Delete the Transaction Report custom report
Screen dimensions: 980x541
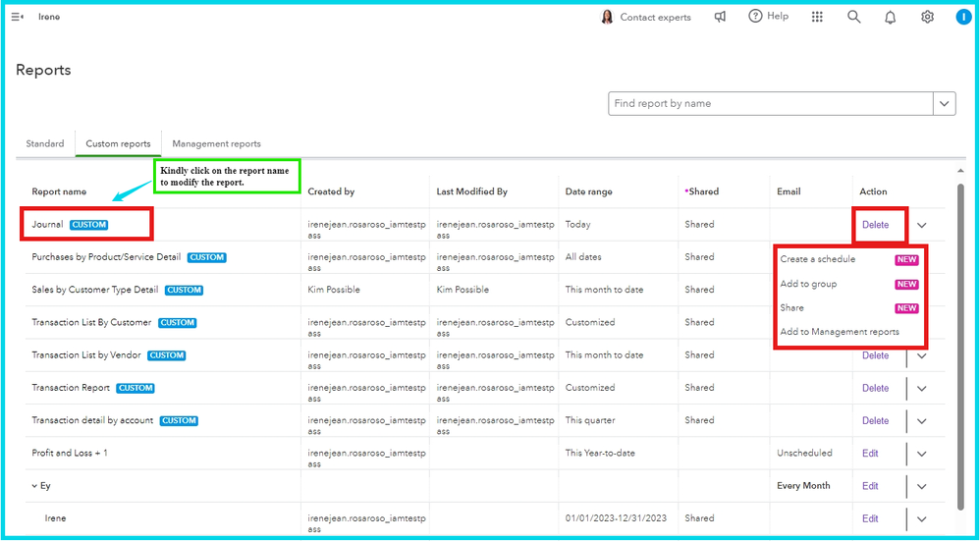click(x=875, y=388)
